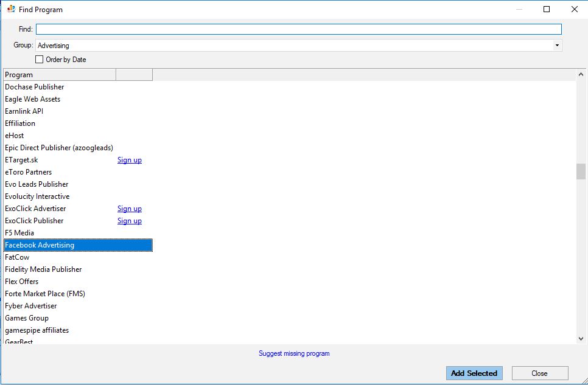Image resolution: width=588 pixels, height=385 pixels.
Task: Click the scrollbar down arrow
Action: coord(581,339)
